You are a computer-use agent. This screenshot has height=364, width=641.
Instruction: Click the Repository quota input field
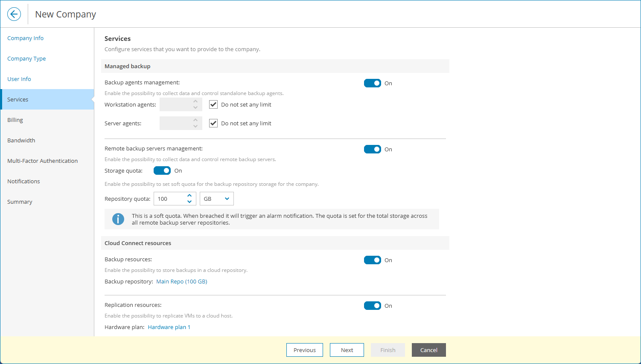(x=170, y=199)
